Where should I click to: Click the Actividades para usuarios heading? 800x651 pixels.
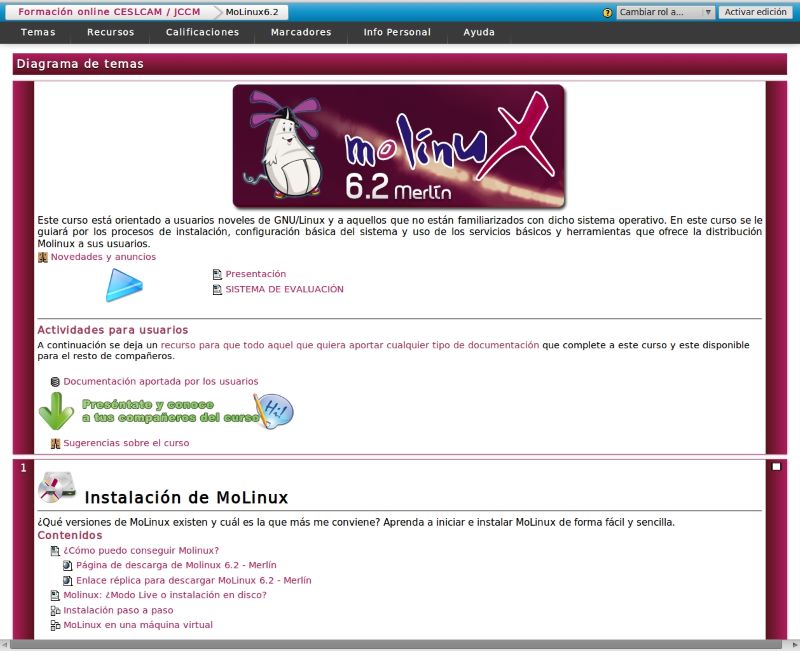[x=113, y=330]
